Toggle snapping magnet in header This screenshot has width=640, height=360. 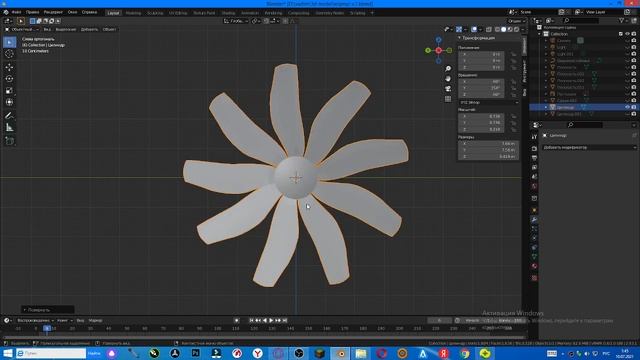click(x=266, y=21)
